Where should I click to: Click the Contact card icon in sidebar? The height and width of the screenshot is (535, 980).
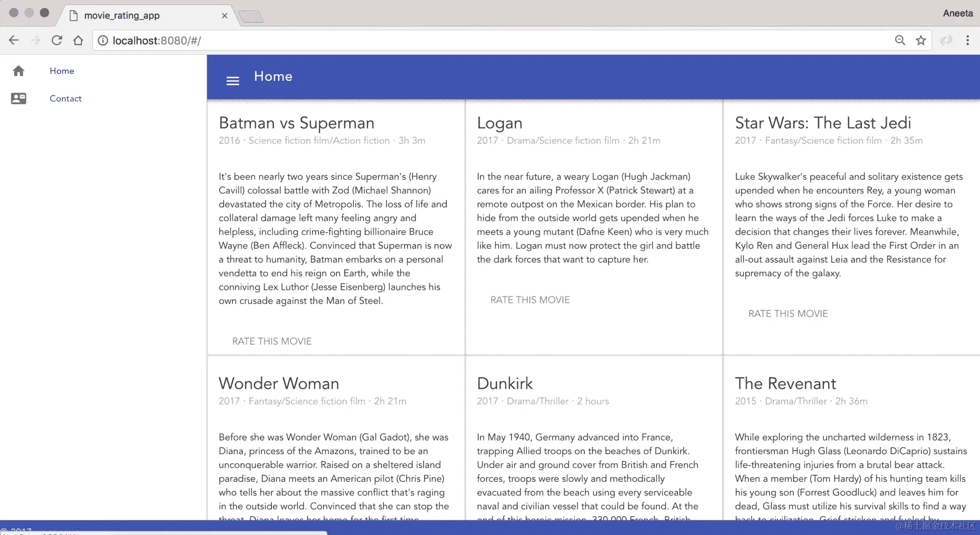pos(19,98)
